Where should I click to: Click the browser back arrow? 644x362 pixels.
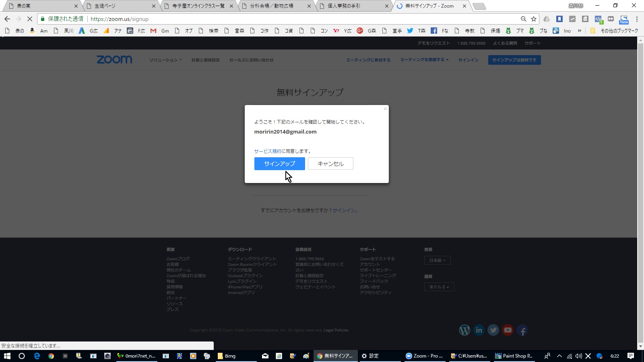click(7, 19)
